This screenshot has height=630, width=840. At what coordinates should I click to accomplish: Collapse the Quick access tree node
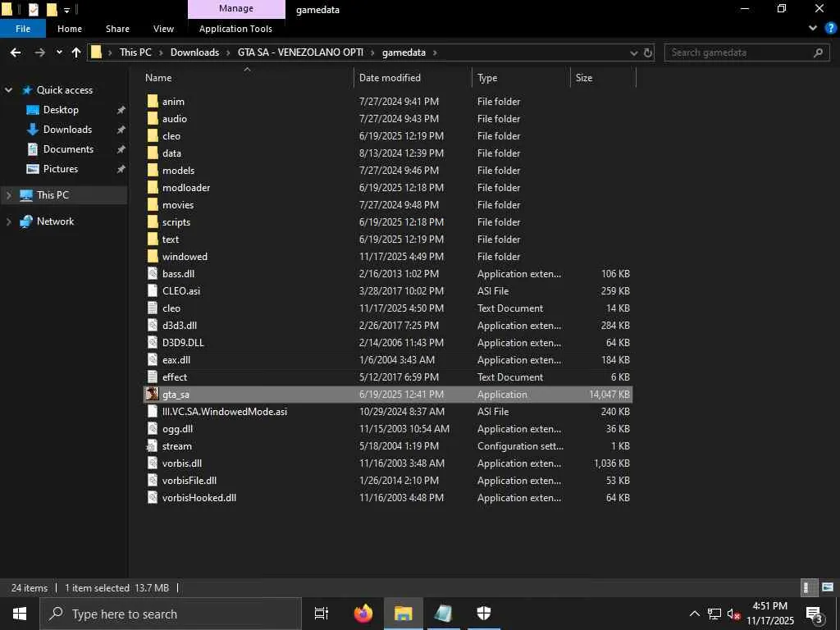[x=8, y=90]
